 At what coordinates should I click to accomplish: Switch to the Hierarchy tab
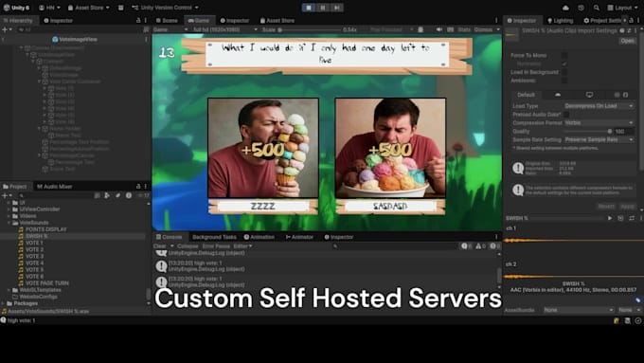pyautogui.click(x=18, y=20)
